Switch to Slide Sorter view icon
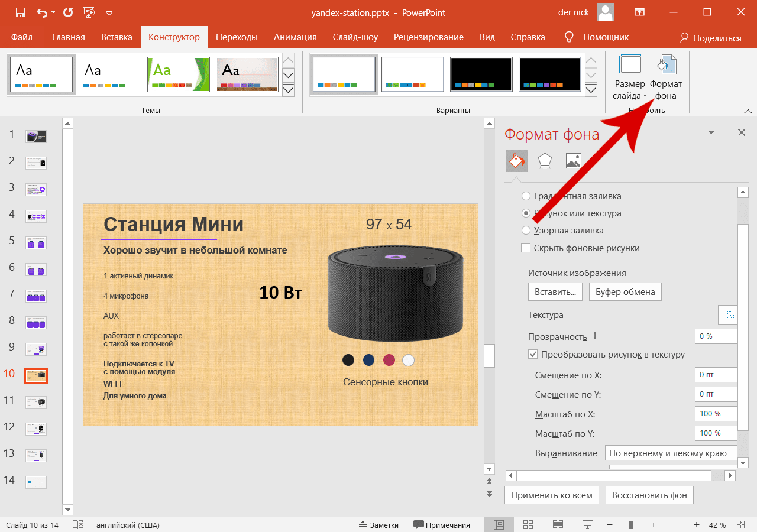757x532 pixels. click(528, 525)
